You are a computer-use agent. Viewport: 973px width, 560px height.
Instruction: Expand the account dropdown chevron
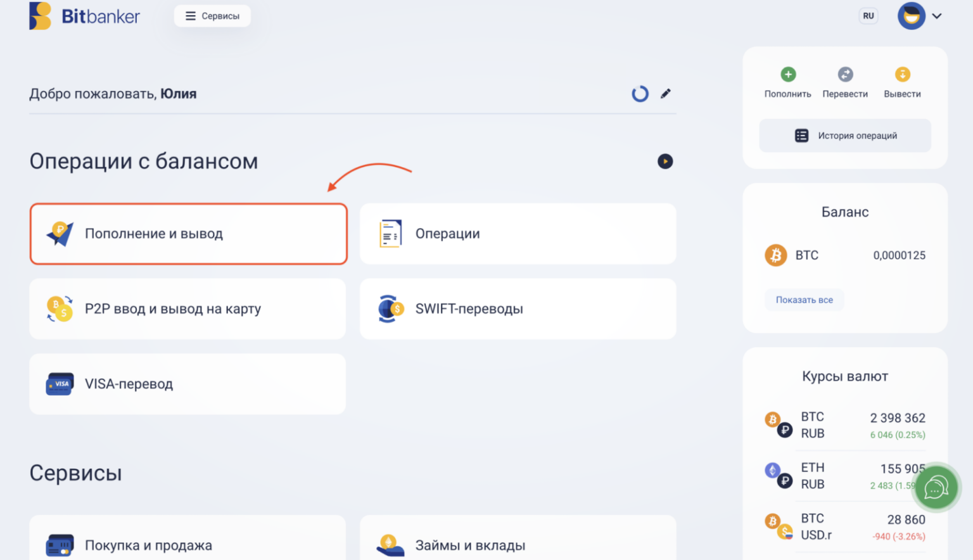(937, 16)
